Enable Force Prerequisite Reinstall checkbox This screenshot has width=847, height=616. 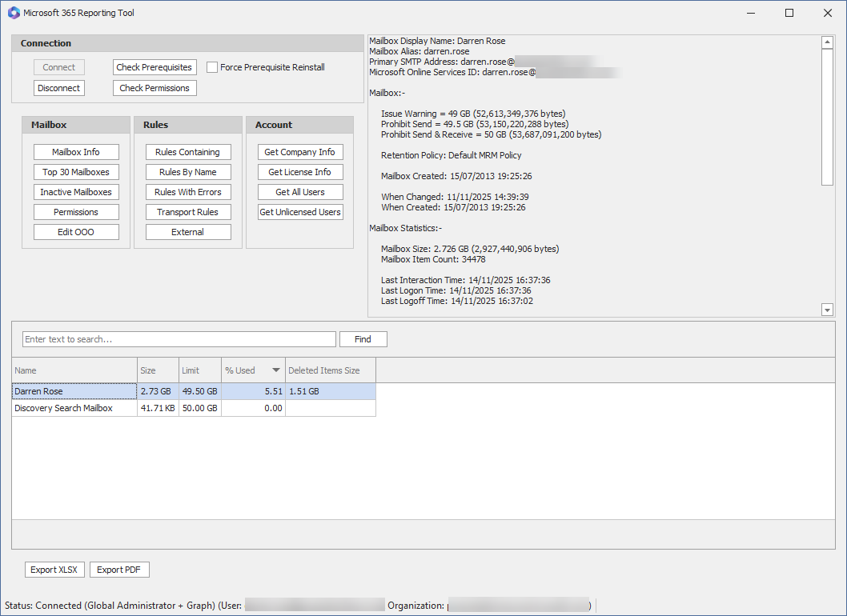[x=212, y=67]
